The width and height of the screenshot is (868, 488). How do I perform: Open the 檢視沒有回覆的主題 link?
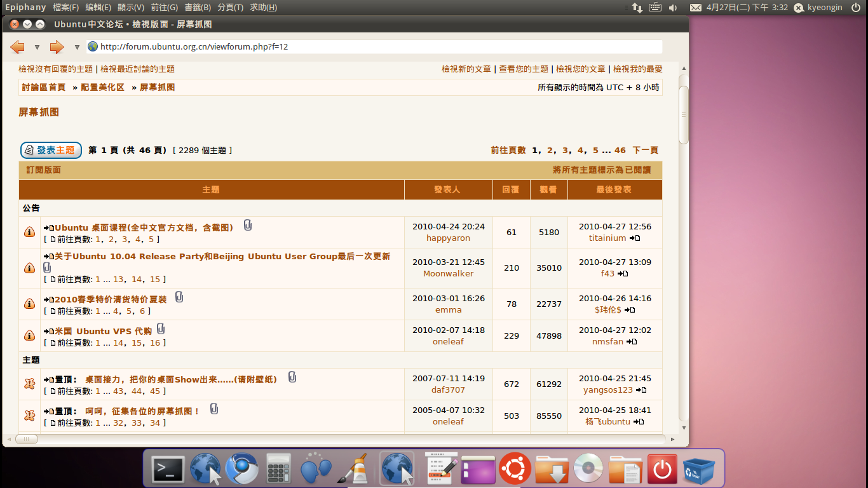tap(55, 69)
